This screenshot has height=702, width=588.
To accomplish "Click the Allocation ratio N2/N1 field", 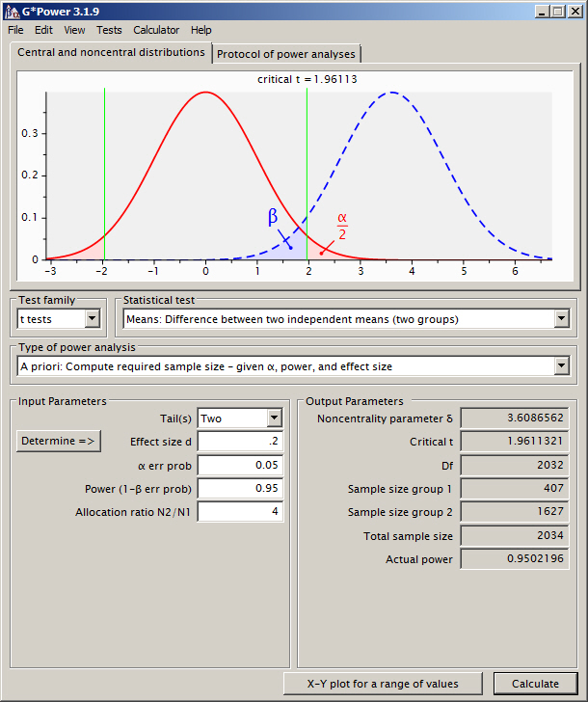I will coord(240,512).
